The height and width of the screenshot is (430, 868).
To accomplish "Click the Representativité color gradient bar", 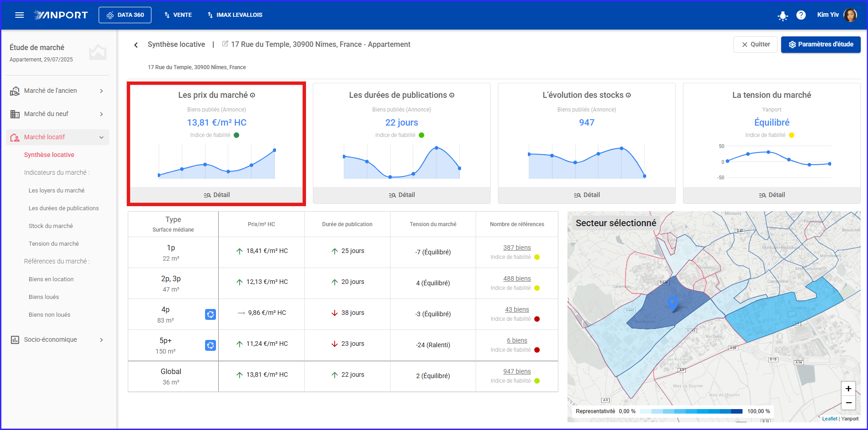I will click(x=691, y=411).
